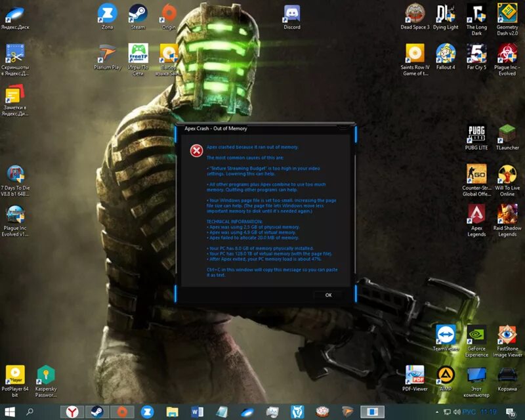This screenshot has width=525, height=420.
Task: Click the PUBG LITE desktop icon
Action: pos(476,137)
